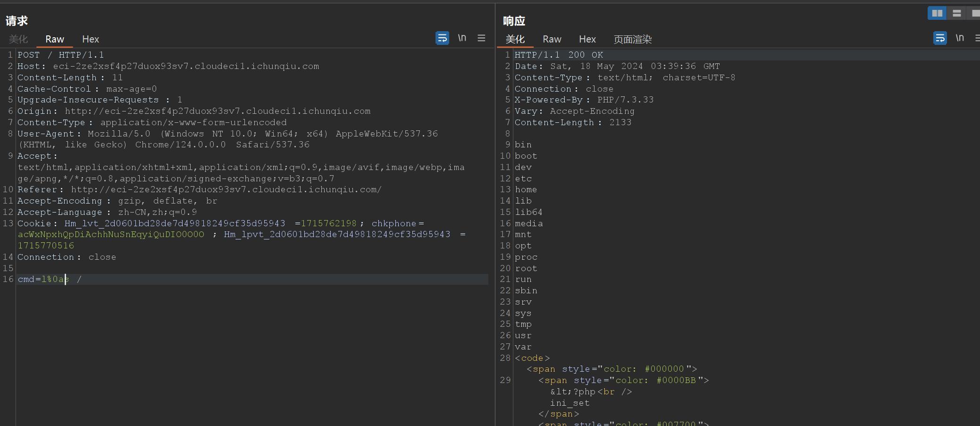Open request 美化 (pretty) tab
The height and width of the screenshot is (426, 980).
(18, 39)
